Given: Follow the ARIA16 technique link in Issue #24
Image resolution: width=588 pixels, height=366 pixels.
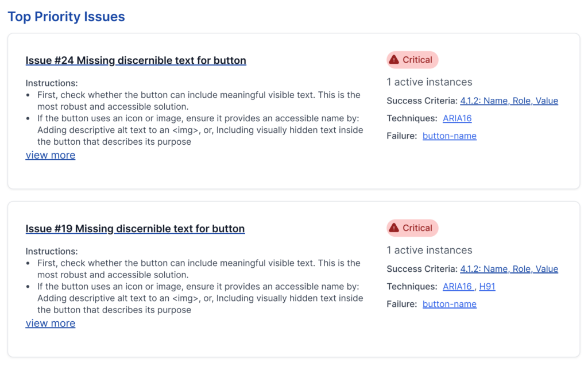Looking at the screenshot, I should click(457, 118).
